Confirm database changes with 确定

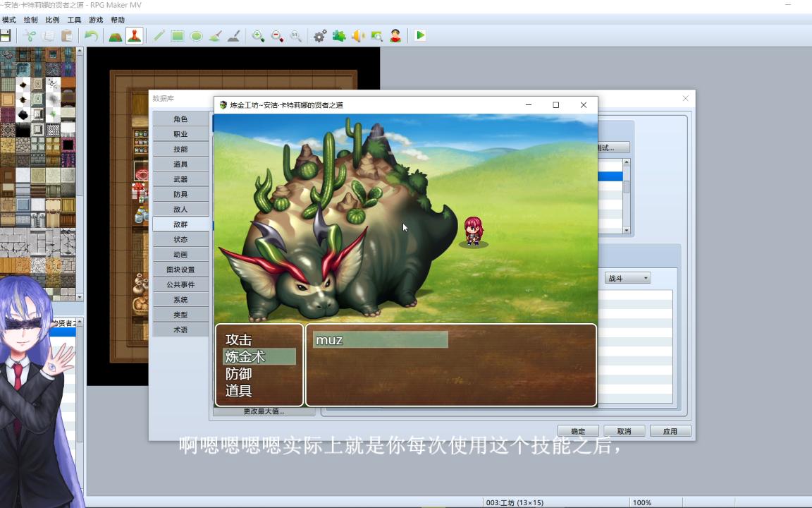point(578,430)
